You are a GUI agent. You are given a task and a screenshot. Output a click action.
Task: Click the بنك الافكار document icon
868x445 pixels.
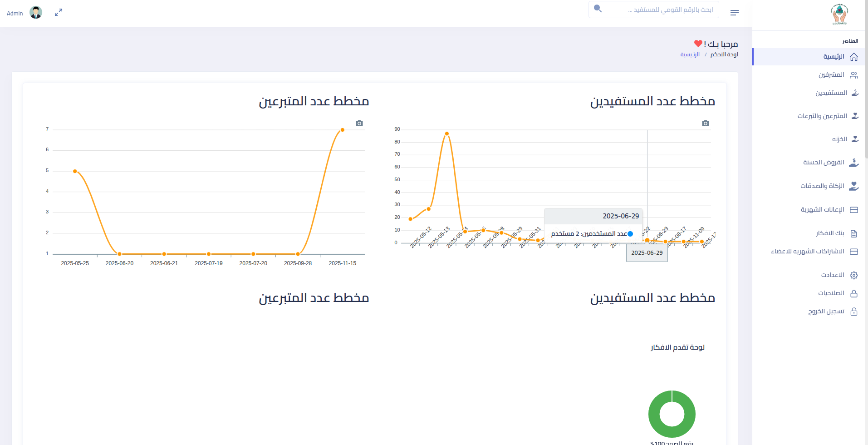pos(854,233)
